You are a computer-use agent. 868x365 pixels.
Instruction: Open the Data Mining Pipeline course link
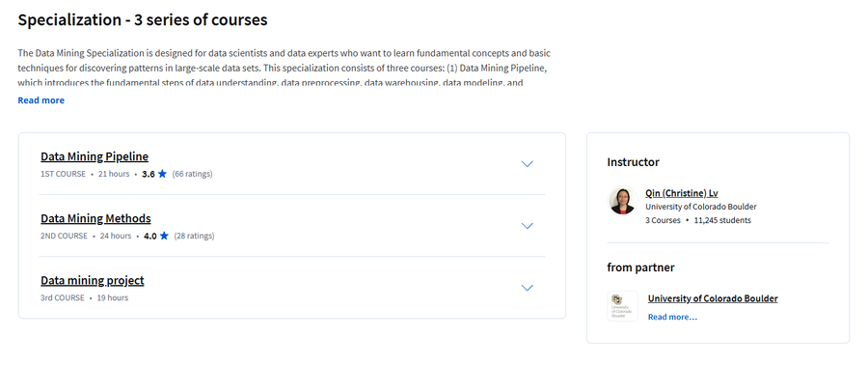click(95, 156)
